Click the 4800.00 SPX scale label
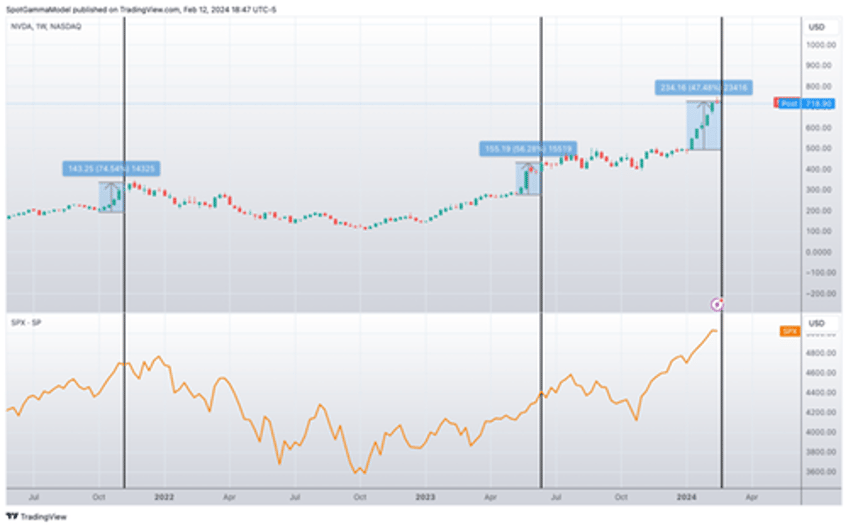Viewport: 848px width, 527px height. click(821, 353)
